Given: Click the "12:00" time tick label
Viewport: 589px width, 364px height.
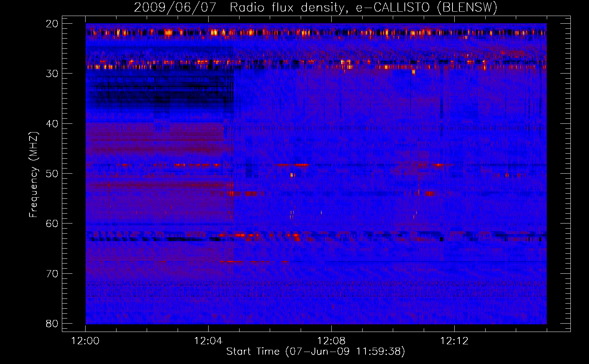Looking at the screenshot, I should point(86,341).
